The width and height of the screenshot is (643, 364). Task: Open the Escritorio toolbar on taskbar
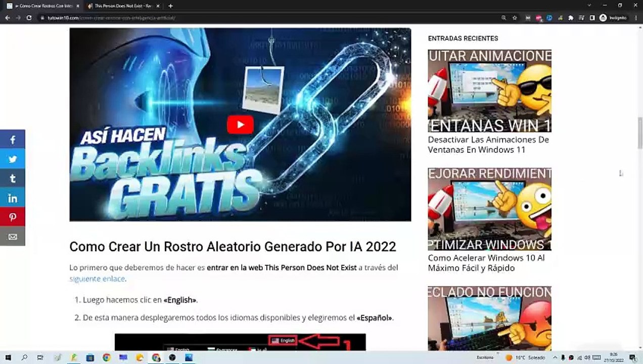click(485, 358)
